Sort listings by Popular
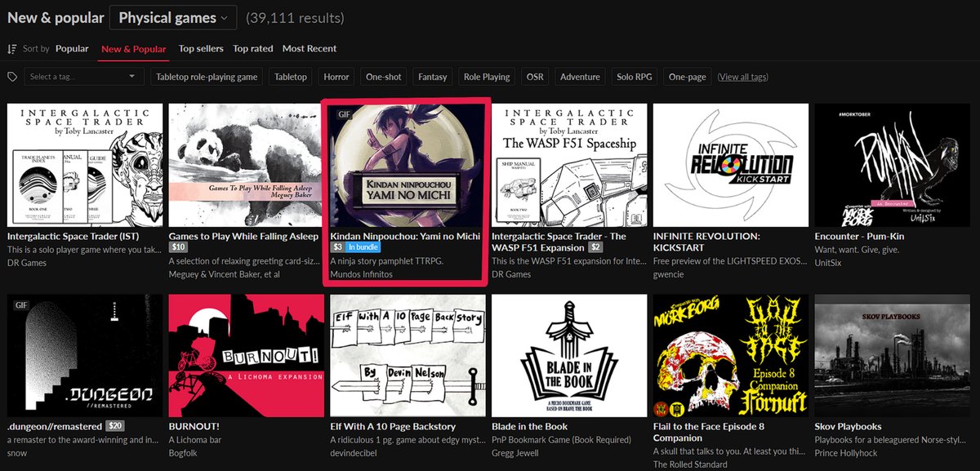 (x=72, y=49)
